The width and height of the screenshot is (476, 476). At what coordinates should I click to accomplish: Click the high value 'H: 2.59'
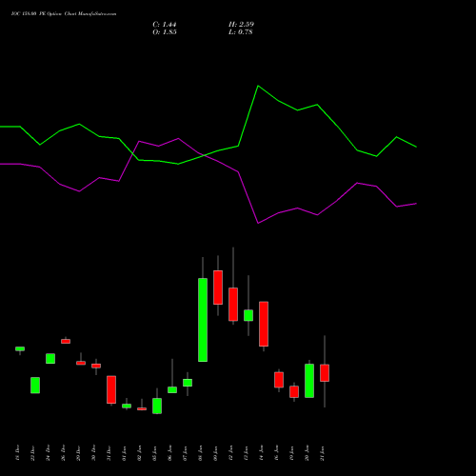(241, 25)
